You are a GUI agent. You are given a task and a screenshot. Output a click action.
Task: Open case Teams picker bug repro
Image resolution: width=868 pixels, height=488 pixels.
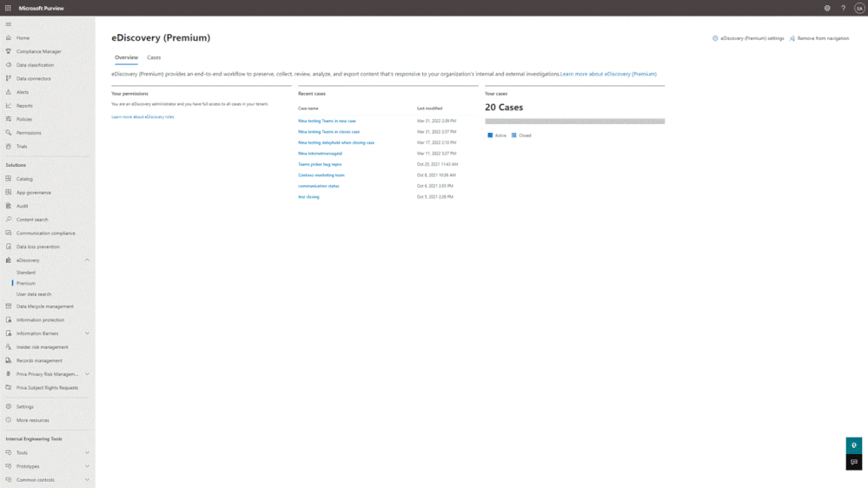pyautogui.click(x=320, y=164)
